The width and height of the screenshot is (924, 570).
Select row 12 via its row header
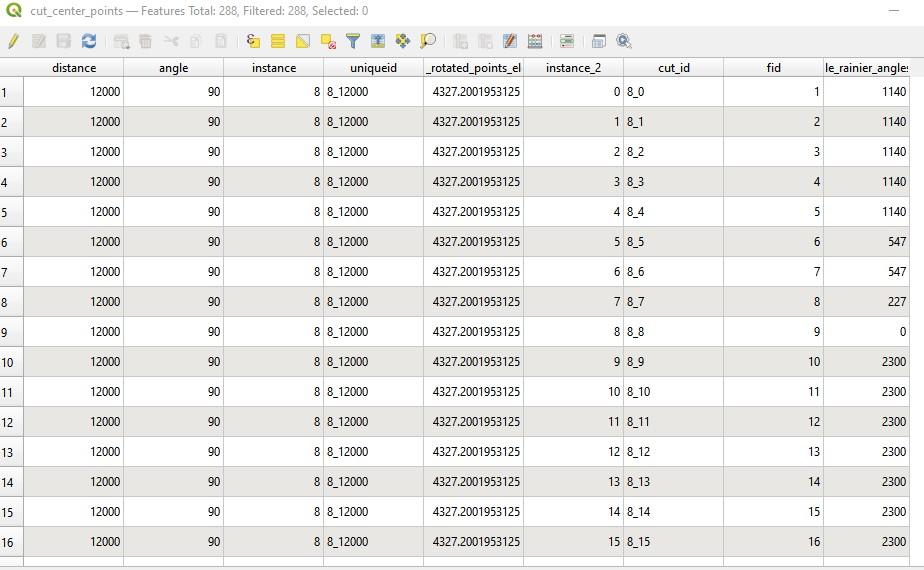click(x=12, y=421)
